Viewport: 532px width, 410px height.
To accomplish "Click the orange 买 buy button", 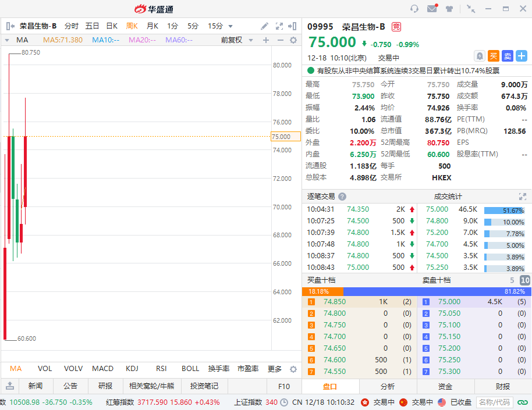I will (x=493, y=56).
